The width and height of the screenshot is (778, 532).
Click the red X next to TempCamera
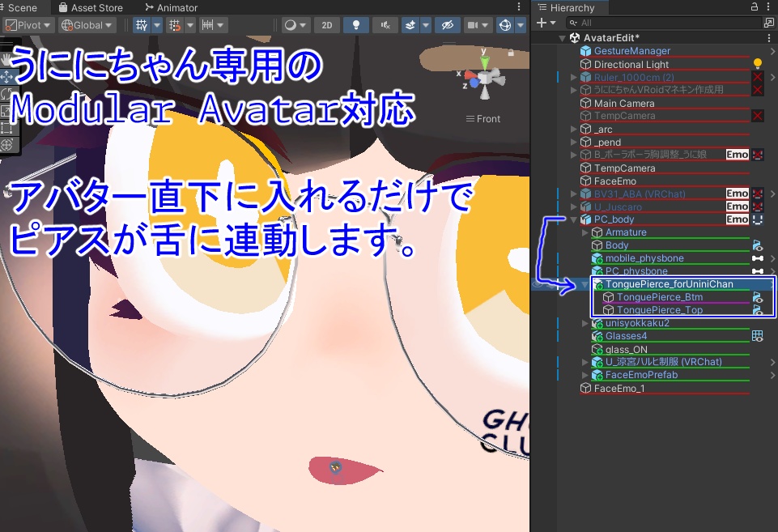tap(758, 116)
